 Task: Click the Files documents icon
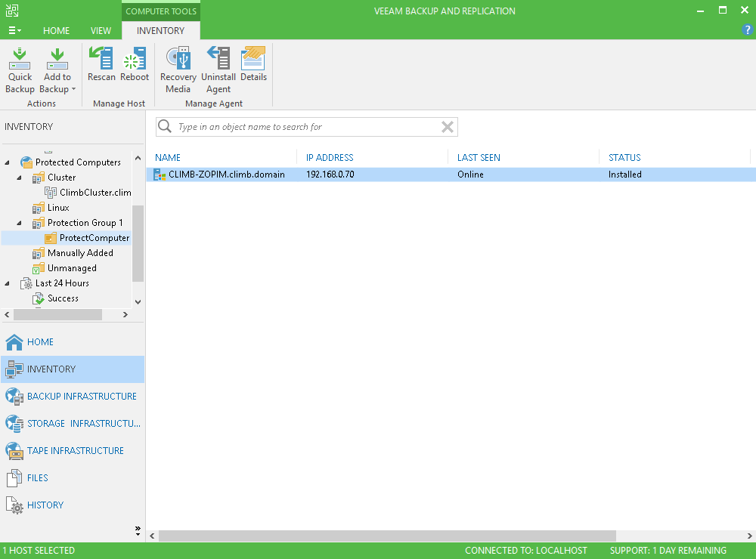14,478
